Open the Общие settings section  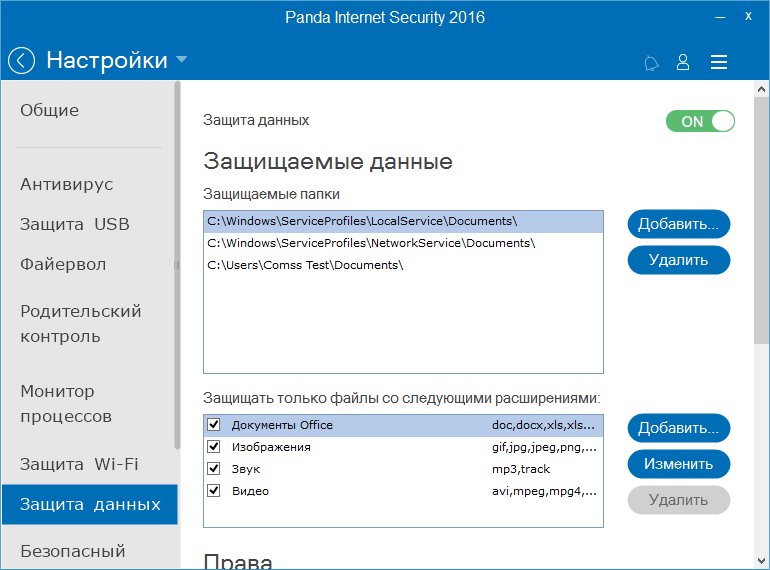[x=50, y=110]
